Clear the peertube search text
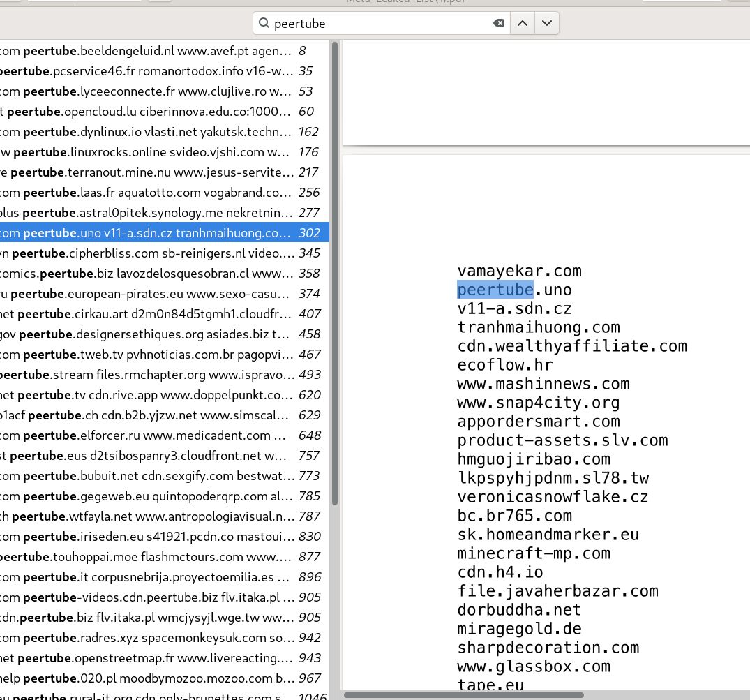750x700 pixels. point(499,23)
